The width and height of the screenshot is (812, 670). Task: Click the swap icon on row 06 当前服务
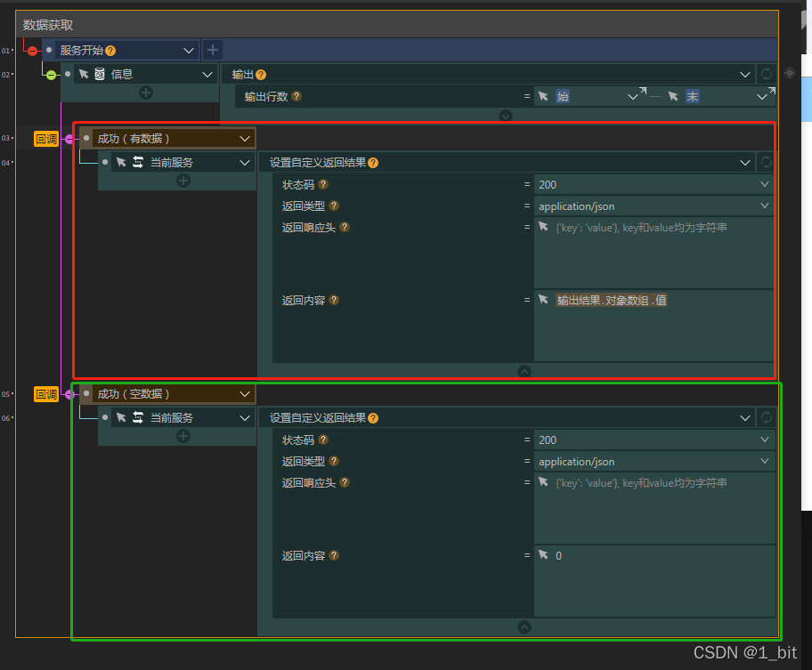click(x=138, y=417)
